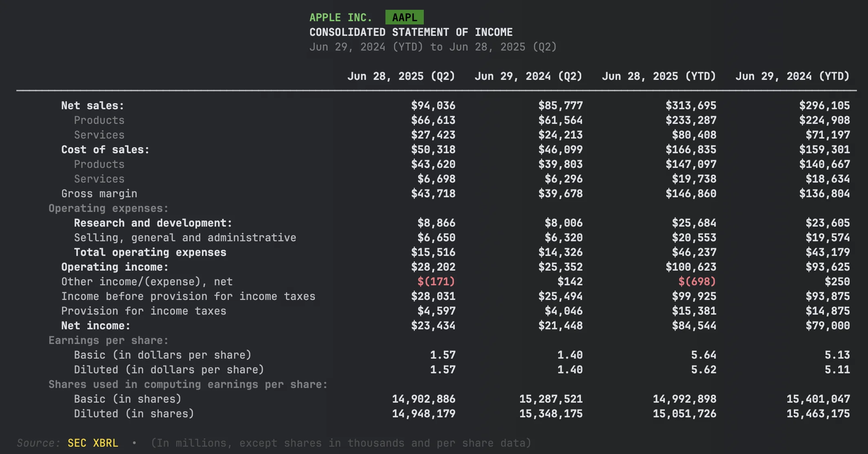Click basic shares value 14,902,886
The width and height of the screenshot is (868, 454).
coord(424,399)
